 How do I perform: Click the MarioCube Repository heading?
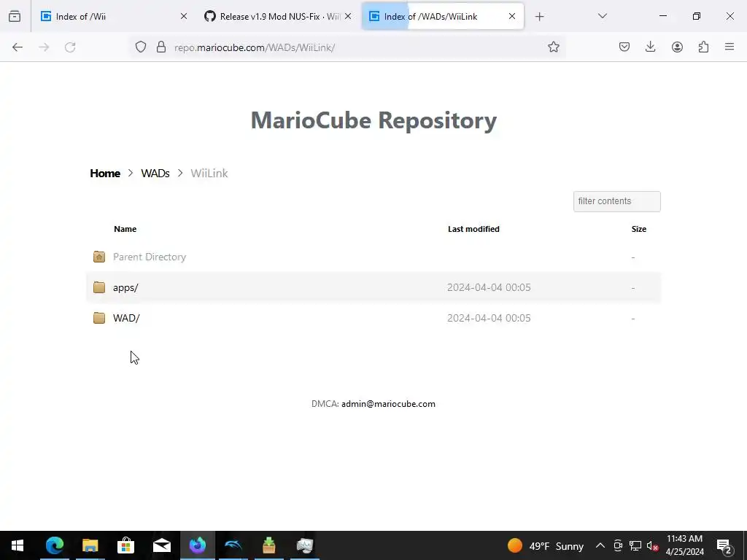point(373,120)
